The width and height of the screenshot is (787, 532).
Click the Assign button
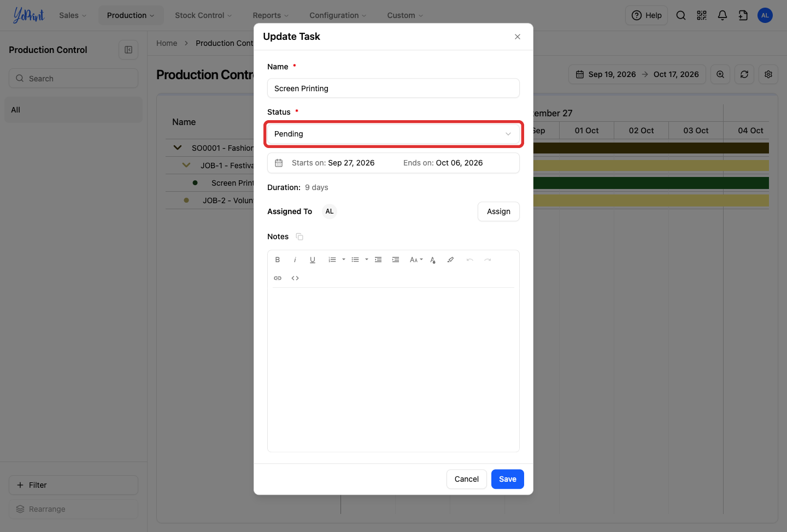(x=498, y=211)
